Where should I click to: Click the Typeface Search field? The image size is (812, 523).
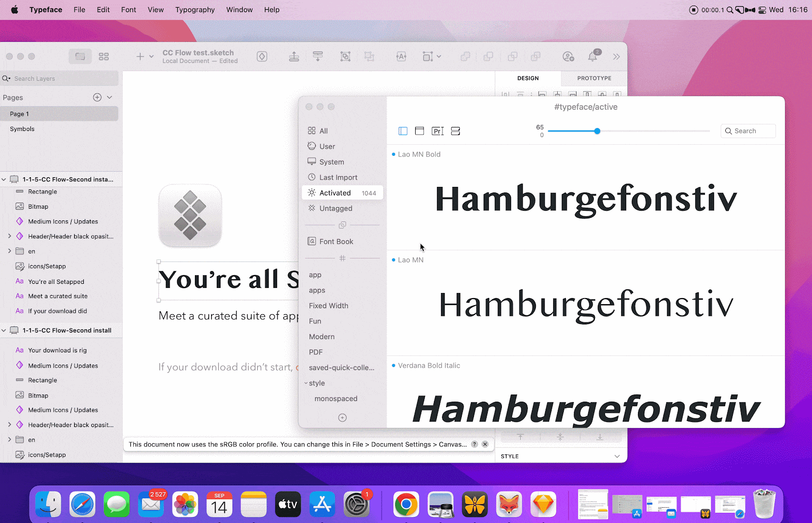pos(748,131)
